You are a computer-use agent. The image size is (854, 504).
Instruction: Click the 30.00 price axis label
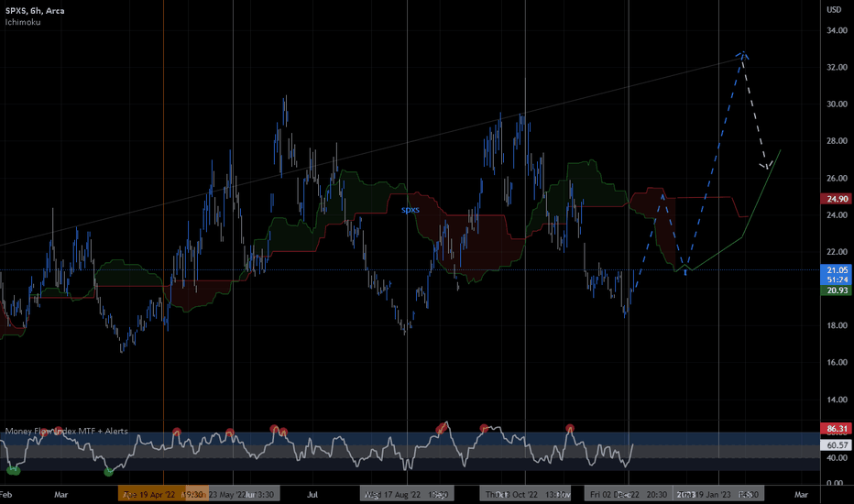tap(837, 104)
